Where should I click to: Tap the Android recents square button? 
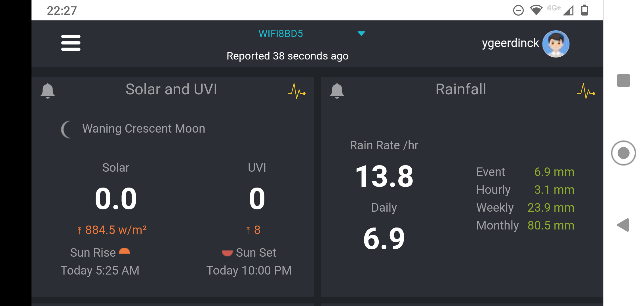623,80
